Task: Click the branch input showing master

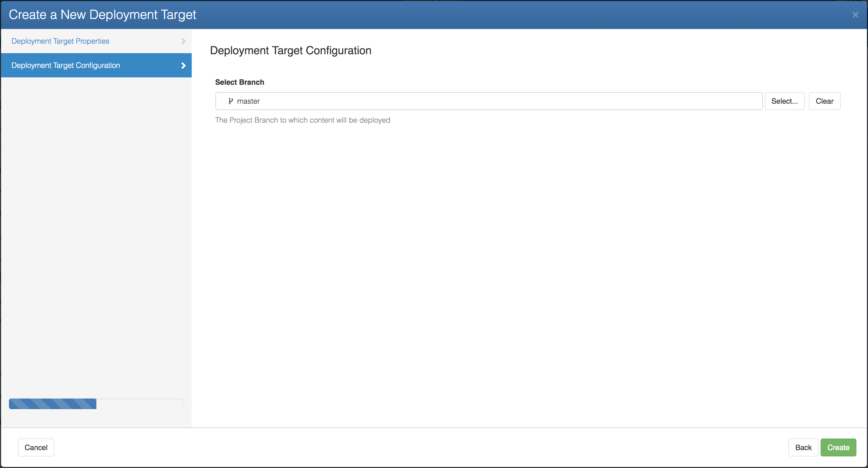Action: (472, 101)
